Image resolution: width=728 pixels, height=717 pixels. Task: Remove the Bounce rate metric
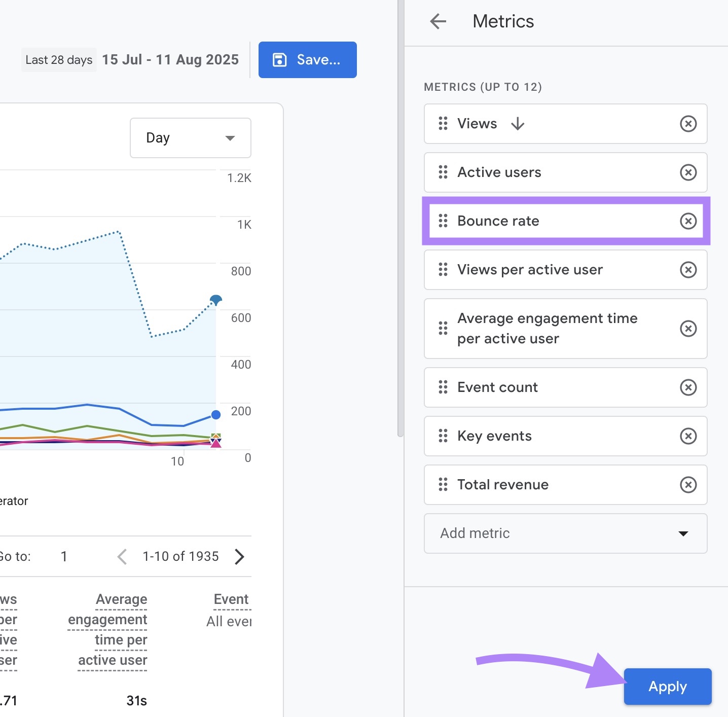click(x=688, y=221)
